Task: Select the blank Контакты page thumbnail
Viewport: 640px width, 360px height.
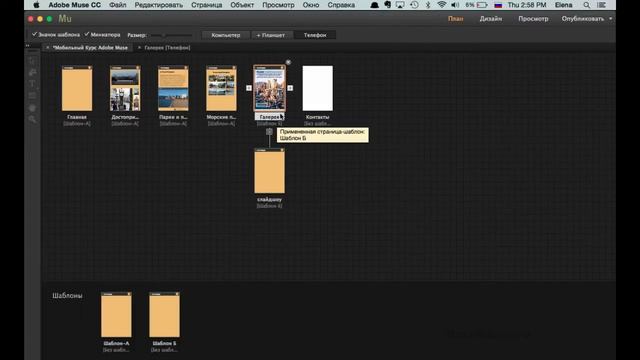Action: [x=318, y=88]
